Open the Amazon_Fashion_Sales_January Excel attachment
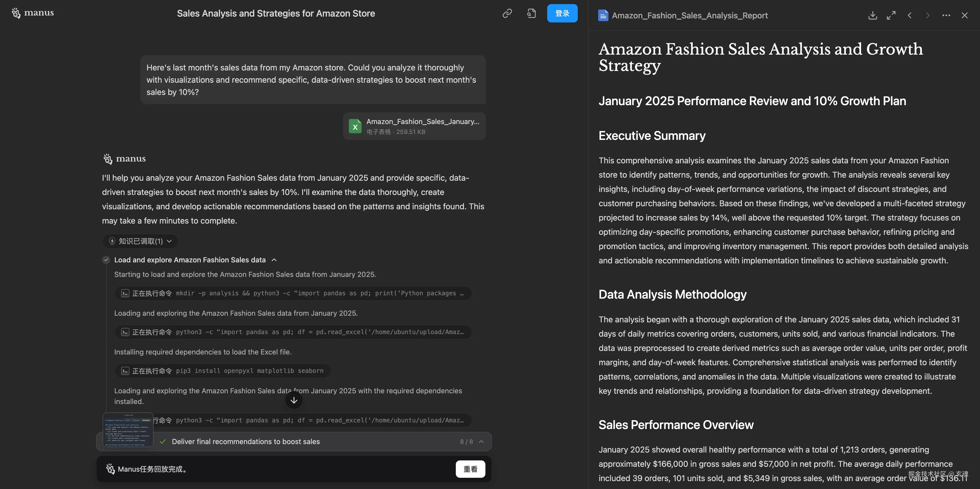The image size is (980, 489). tap(414, 126)
